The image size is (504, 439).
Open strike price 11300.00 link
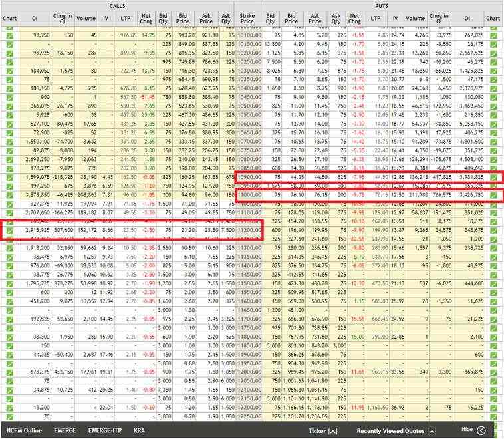pos(249,248)
